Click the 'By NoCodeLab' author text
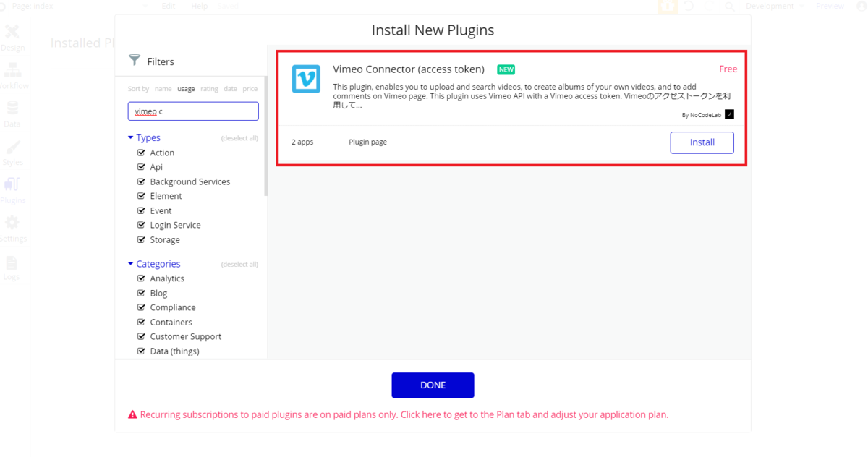868x457 pixels. (x=702, y=115)
